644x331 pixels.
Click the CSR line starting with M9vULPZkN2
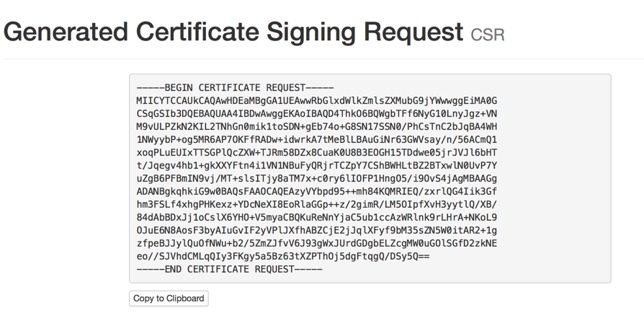[x=316, y=127]
